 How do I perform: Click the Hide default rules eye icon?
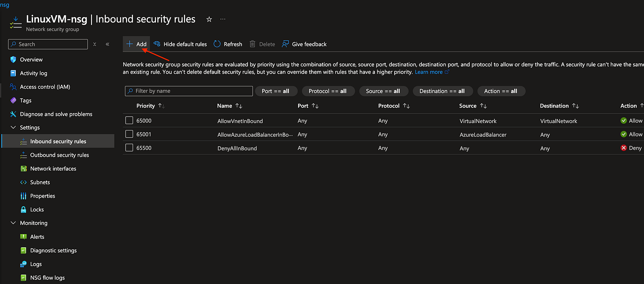(x=157, y=44)
